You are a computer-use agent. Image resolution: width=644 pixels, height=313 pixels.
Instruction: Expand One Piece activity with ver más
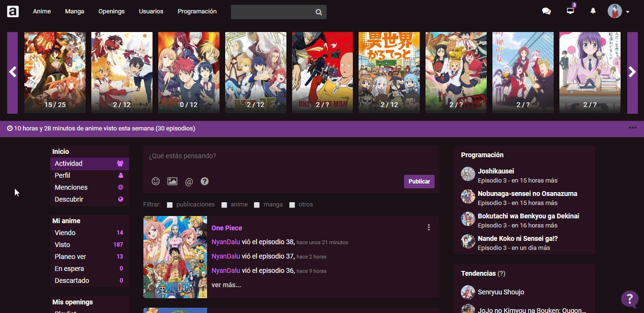point(226,285)
